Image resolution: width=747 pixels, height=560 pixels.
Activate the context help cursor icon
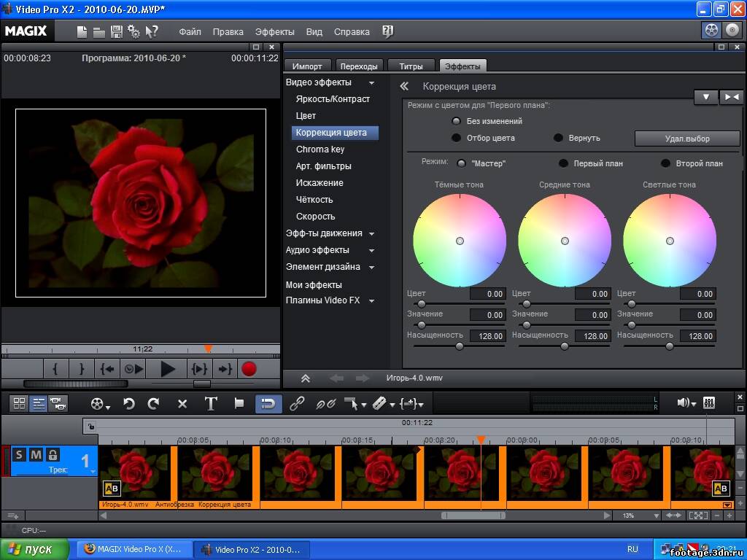tap(152, 32)
